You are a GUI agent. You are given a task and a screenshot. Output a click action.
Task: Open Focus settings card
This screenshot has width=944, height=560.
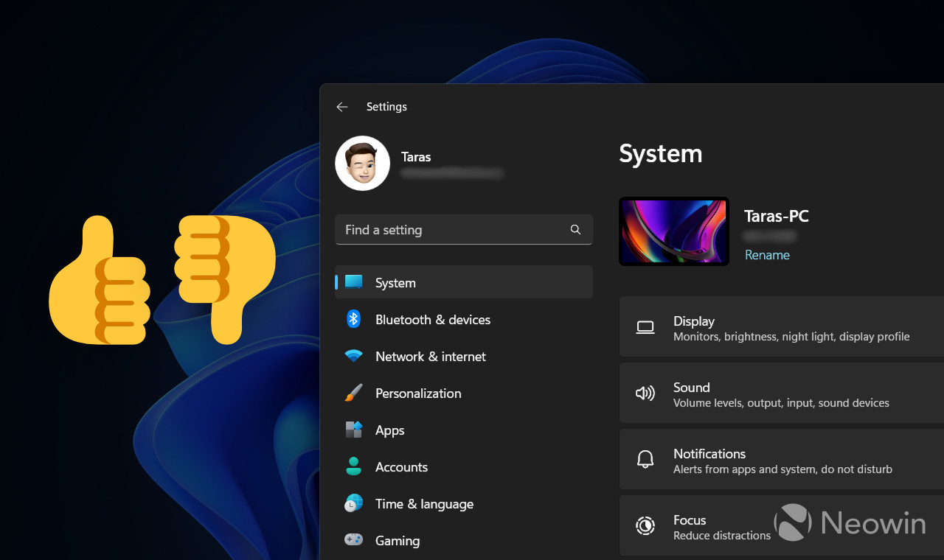pos(782,526)
